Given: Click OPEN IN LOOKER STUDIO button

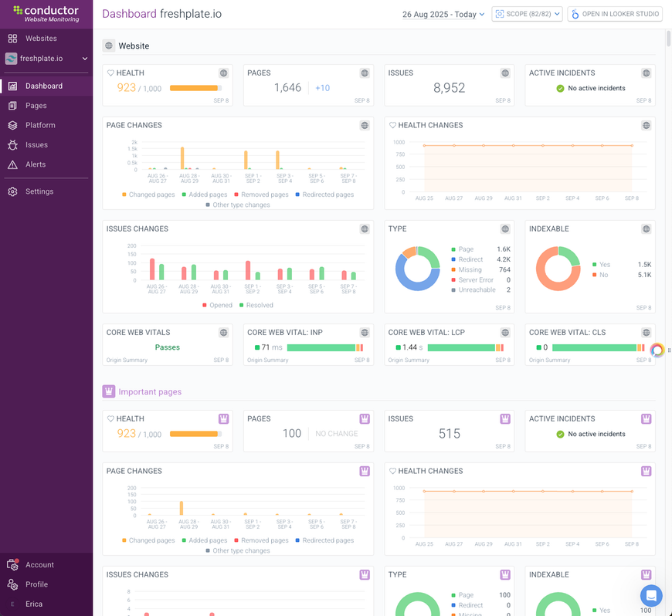Looking at the screenshot, I should pyautogui.click(x=615, y=14).
